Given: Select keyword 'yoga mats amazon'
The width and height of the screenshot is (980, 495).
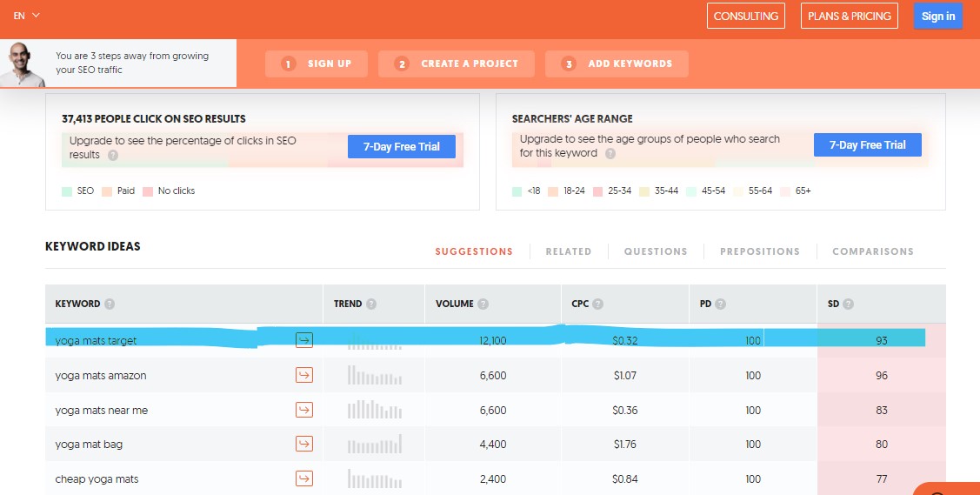Looking at the screenshot, I should tap(101, 376).
